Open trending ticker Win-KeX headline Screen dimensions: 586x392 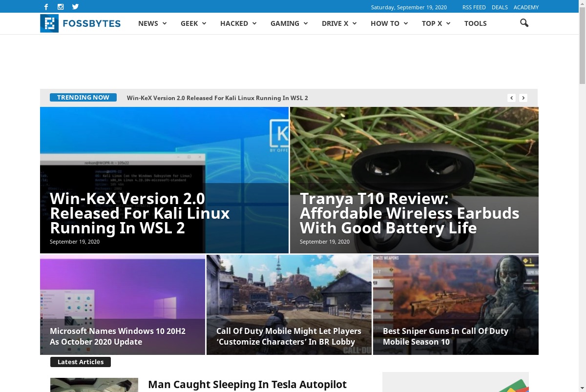[x=217, y=98]
